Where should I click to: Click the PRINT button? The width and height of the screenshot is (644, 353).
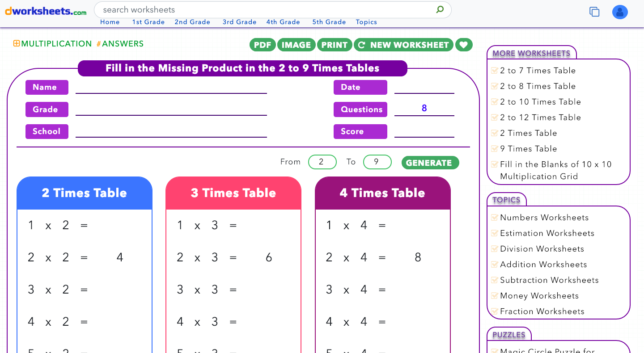point(335,45)
